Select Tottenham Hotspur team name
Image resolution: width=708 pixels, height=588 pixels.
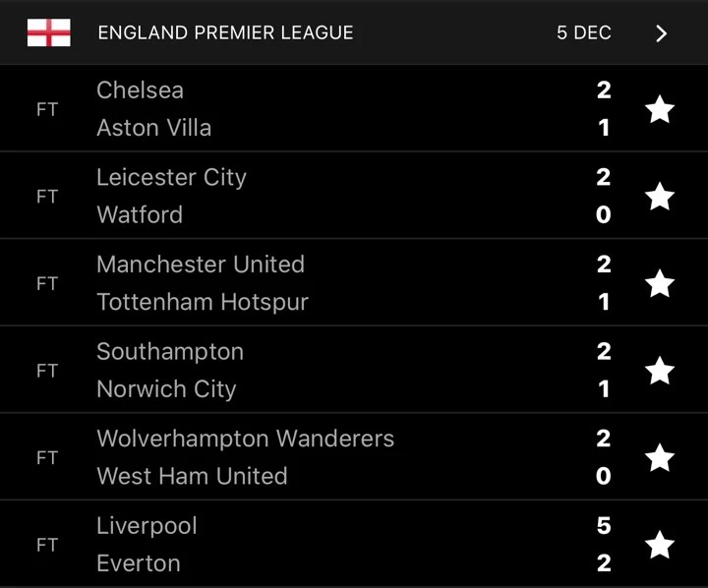point(203,302)
